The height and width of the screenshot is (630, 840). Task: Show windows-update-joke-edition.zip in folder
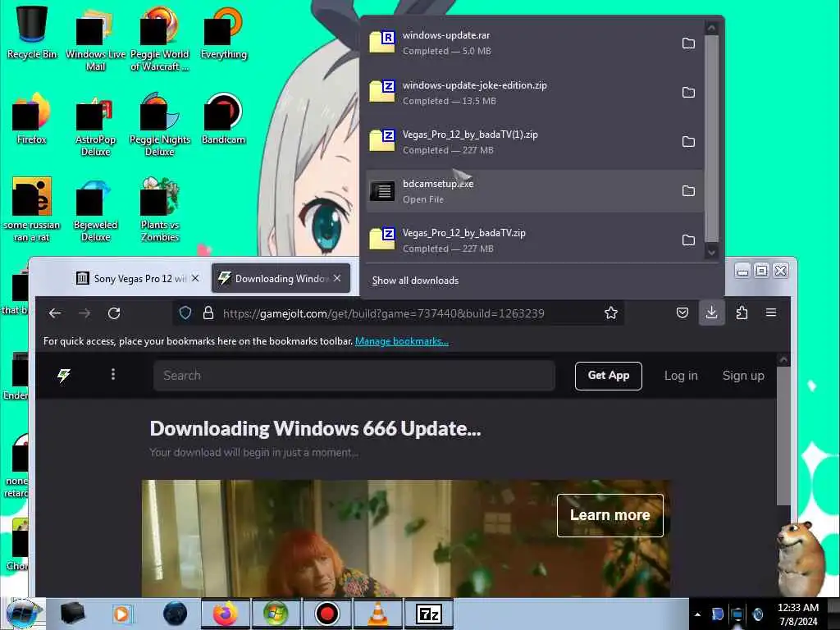[688, 92]
